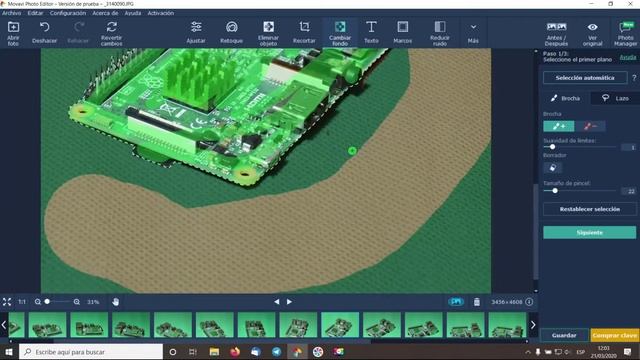This screenshot has width=640, height=360.
Task: Select the Recortar crop tool
Action: (x=304, y=33)
